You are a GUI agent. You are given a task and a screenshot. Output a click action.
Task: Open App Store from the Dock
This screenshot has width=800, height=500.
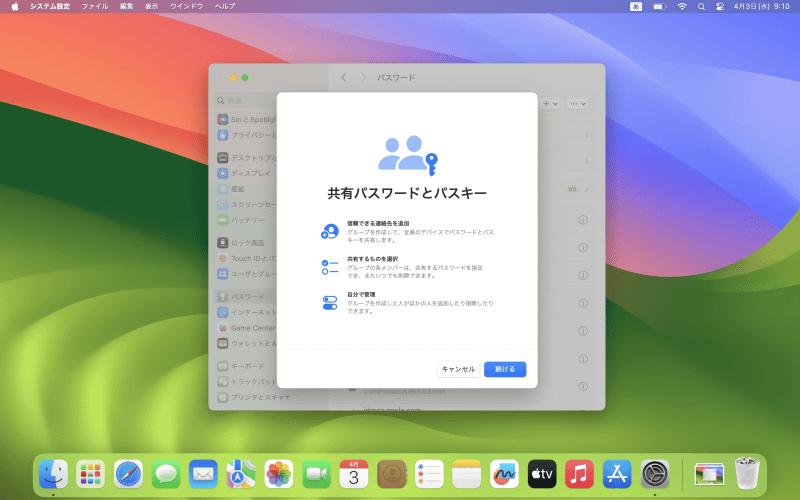pyautogui.click(x=617, y=474)
